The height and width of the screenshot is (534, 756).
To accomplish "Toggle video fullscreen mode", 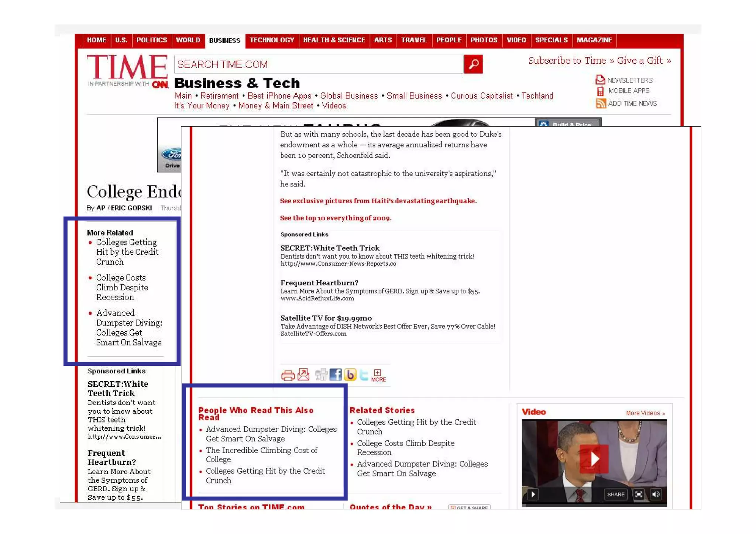I will pyautogui.click(x=639, y=494).
